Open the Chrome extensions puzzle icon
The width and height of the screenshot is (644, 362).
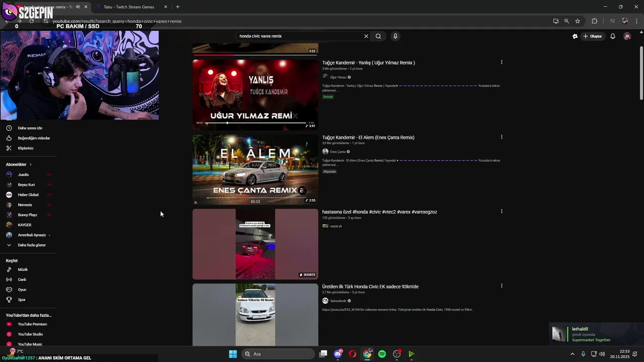(595, 21)
